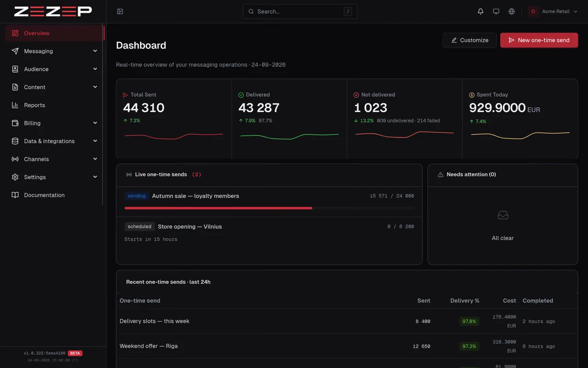Expand the Channels menu chevron
This screenshot has height=368, width=588.
[x=95, y=159]
